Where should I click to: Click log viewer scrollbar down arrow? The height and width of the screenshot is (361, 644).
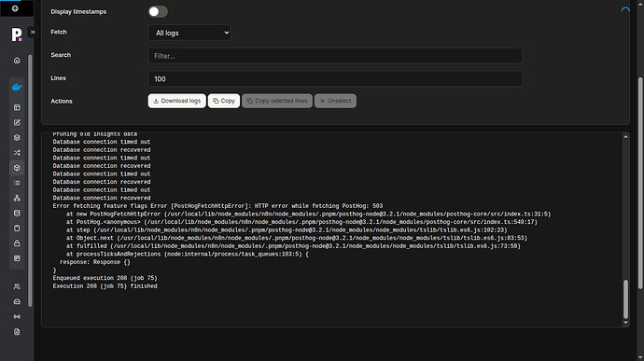point(625,323)
